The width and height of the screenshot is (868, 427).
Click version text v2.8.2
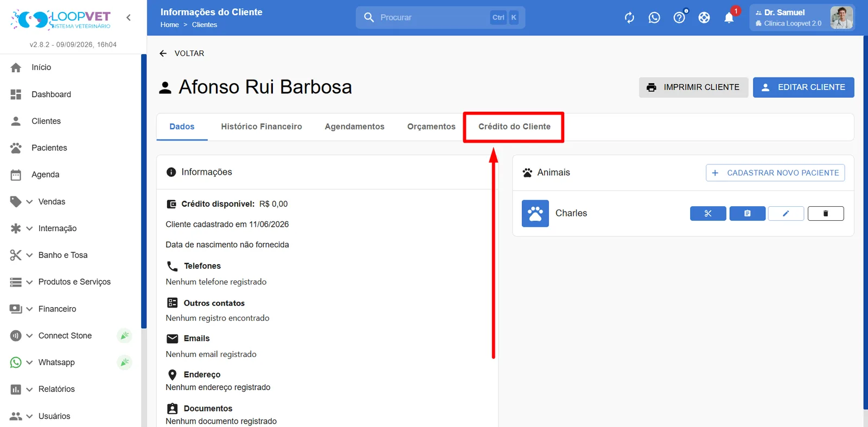73,44
